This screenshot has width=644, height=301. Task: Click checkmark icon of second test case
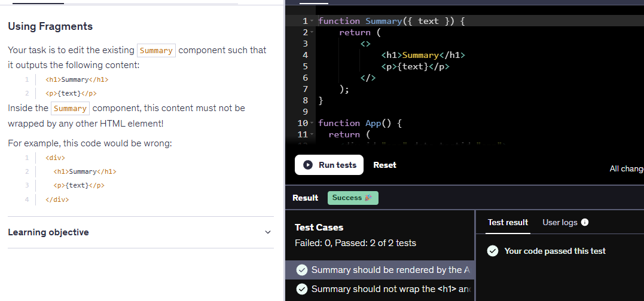tap(303, 289)
